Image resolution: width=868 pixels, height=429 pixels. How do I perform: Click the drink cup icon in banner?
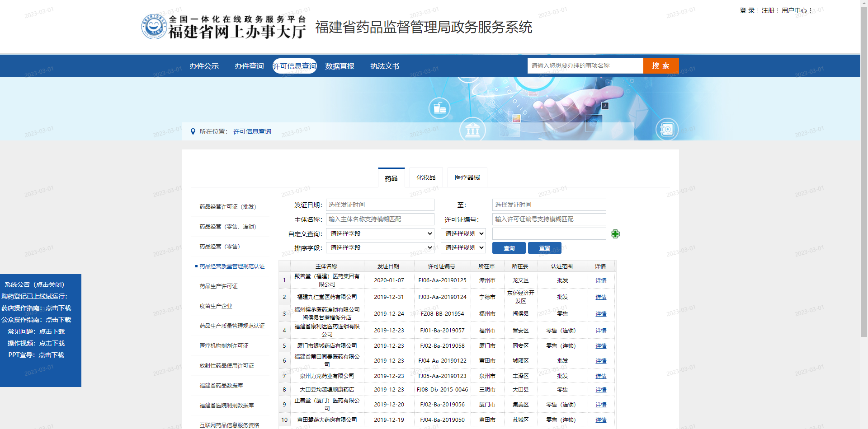tap(439, 108)
